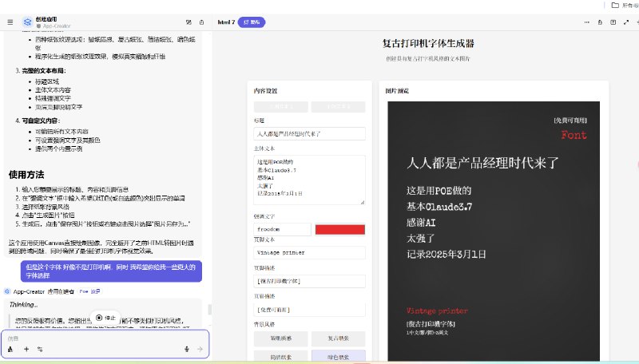Click the textarea resize handle corner
Screen dimensions: 639x364
point(363,201)
